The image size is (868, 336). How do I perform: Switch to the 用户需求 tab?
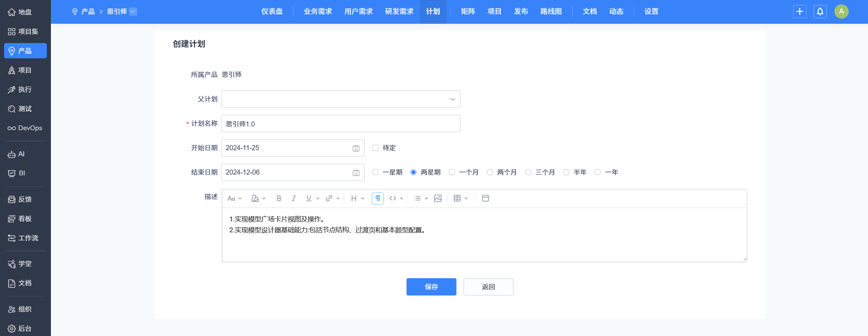pyautogui.click(x=358, y=12)
